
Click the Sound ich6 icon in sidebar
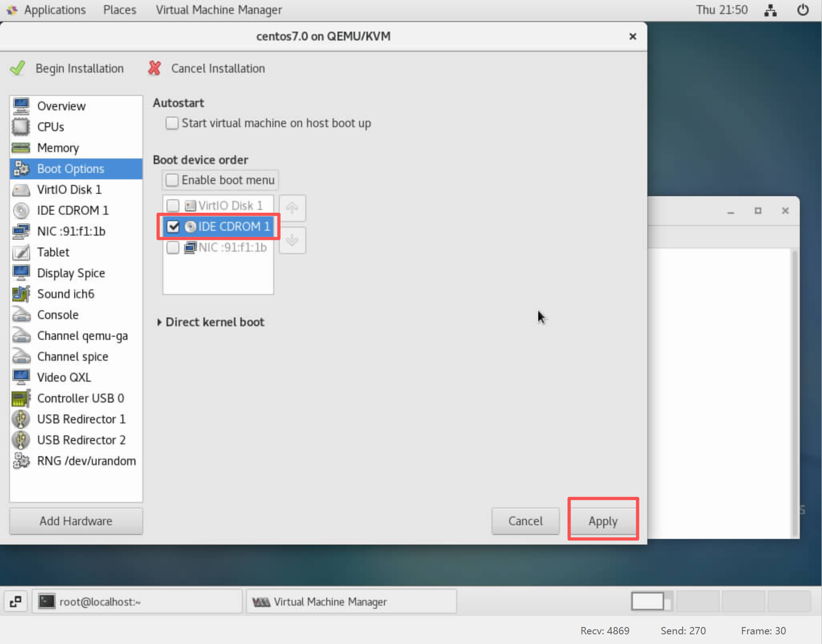21,294
